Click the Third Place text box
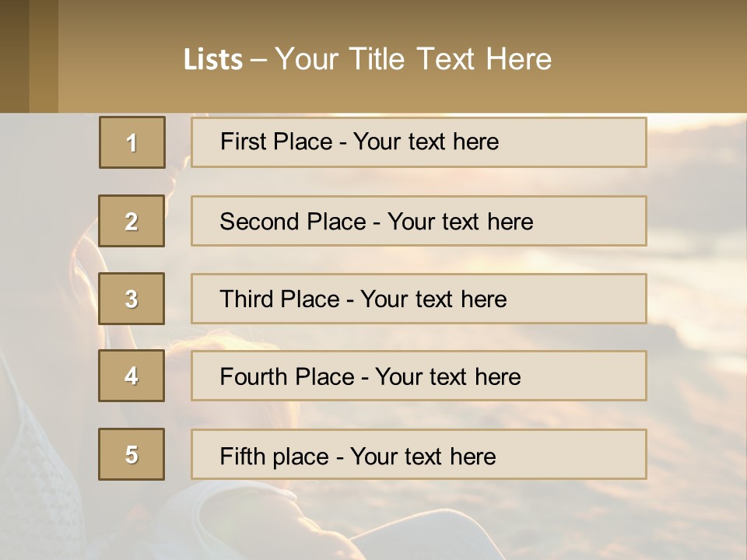Viewport: 747px width, 560px height. pyautogui.click(x=419, y=299)
